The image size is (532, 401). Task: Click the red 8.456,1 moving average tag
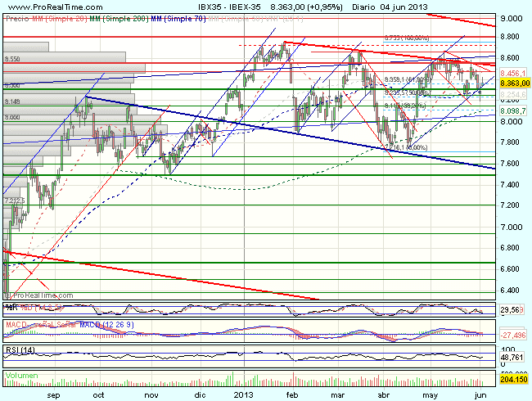pos(514,73)
